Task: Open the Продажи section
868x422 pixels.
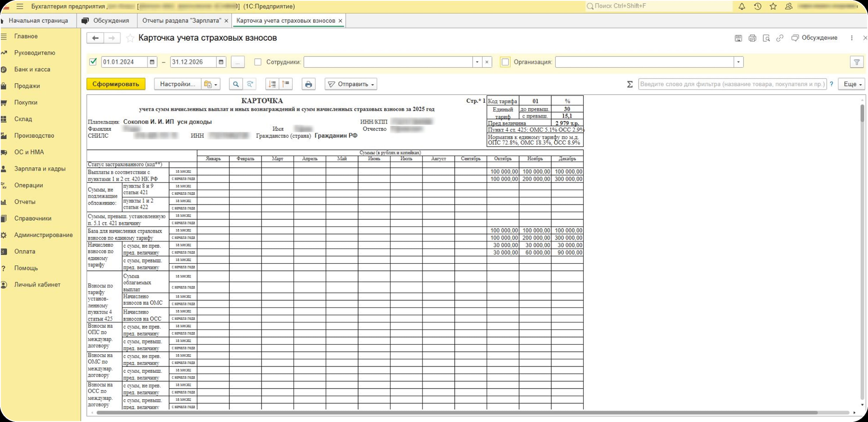Action: (x=27, y=86)
